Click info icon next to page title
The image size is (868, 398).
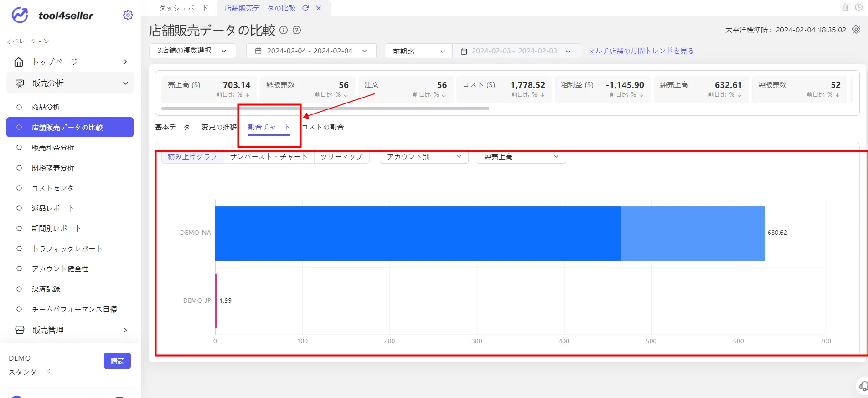(x=284, y=30)
